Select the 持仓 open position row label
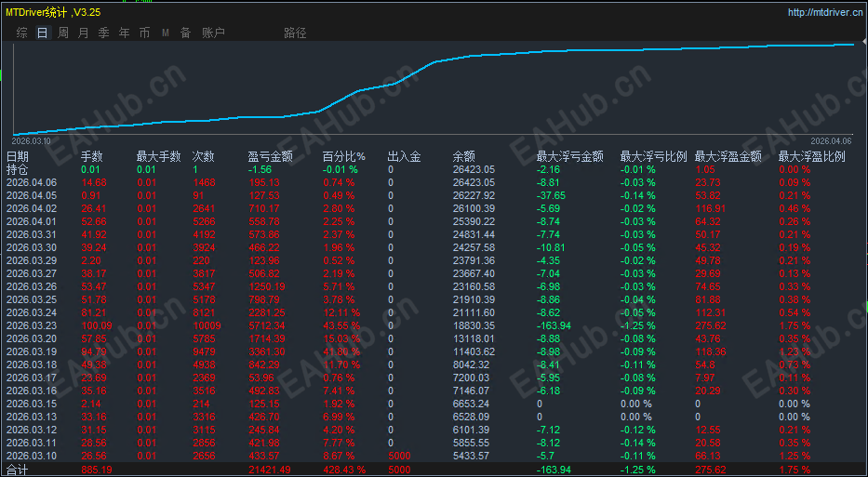The image size is (868, 477). coord(18,169)
